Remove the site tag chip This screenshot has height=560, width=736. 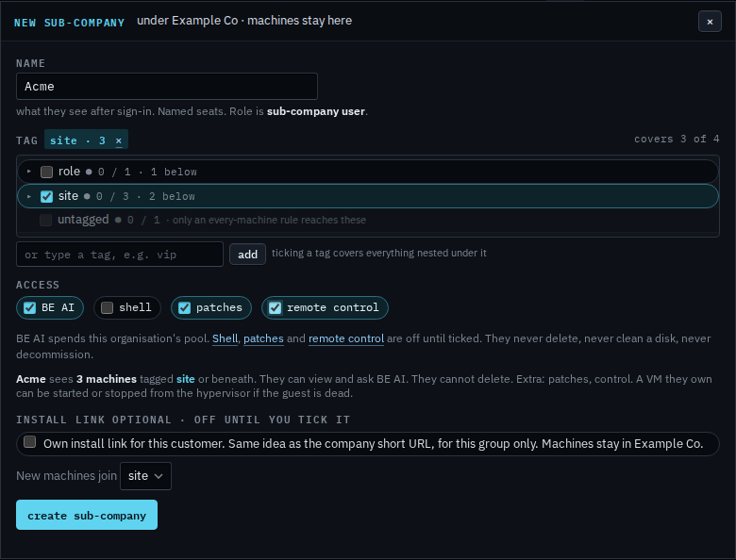click(x=119, y=140)
